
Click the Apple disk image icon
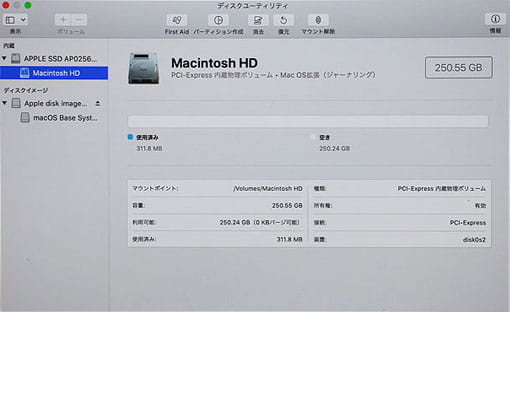pos(16,103)
